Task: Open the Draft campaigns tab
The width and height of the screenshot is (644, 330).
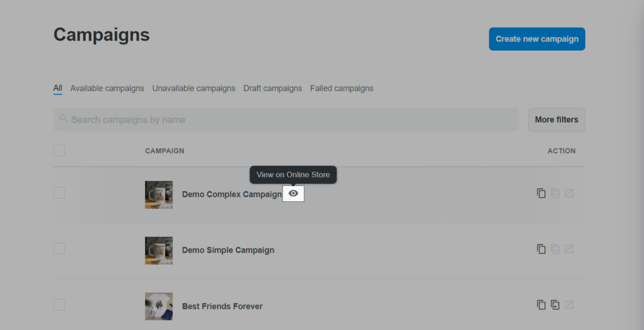Action: [x=272, y=88]
